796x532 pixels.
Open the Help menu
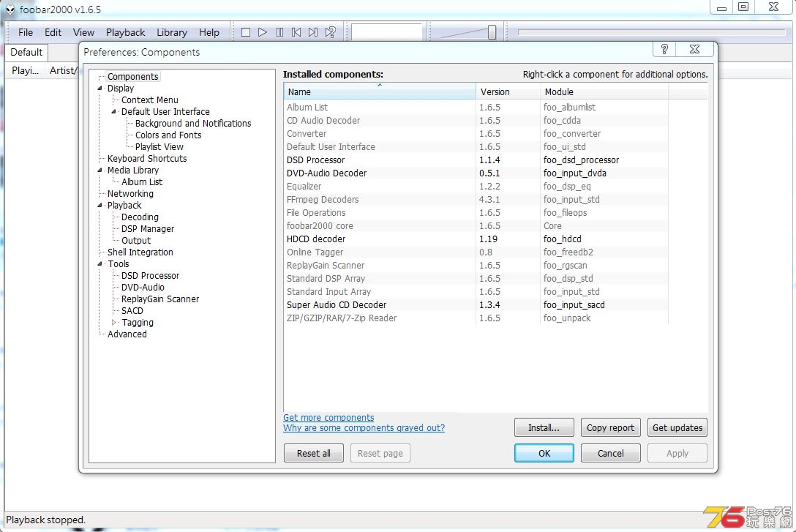pos(209,32)
